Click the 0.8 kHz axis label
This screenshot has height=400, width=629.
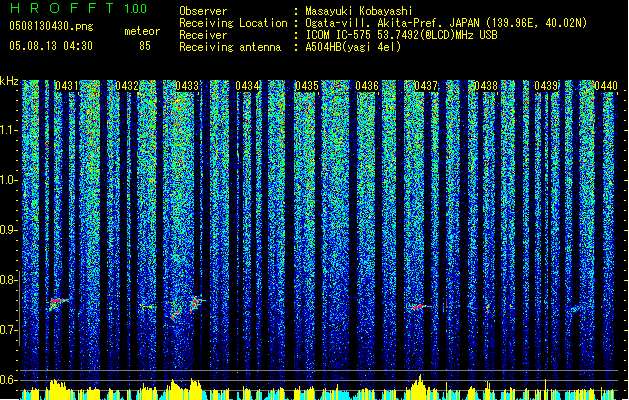click(8, 280)
